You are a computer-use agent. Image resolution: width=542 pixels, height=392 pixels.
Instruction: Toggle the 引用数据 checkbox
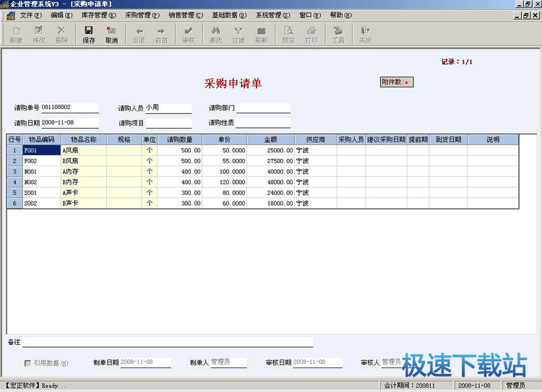pyautogui.click(x=27, y=363)
